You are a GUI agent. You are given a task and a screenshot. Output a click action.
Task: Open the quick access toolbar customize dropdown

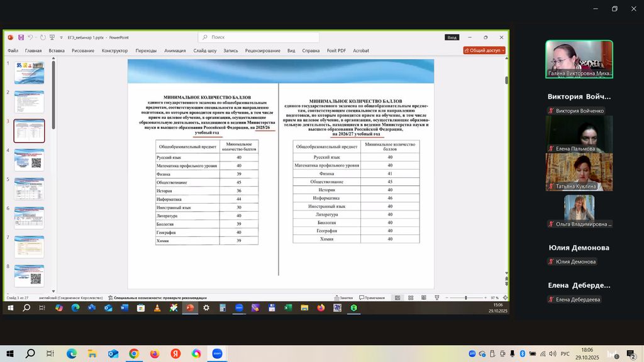60,38
